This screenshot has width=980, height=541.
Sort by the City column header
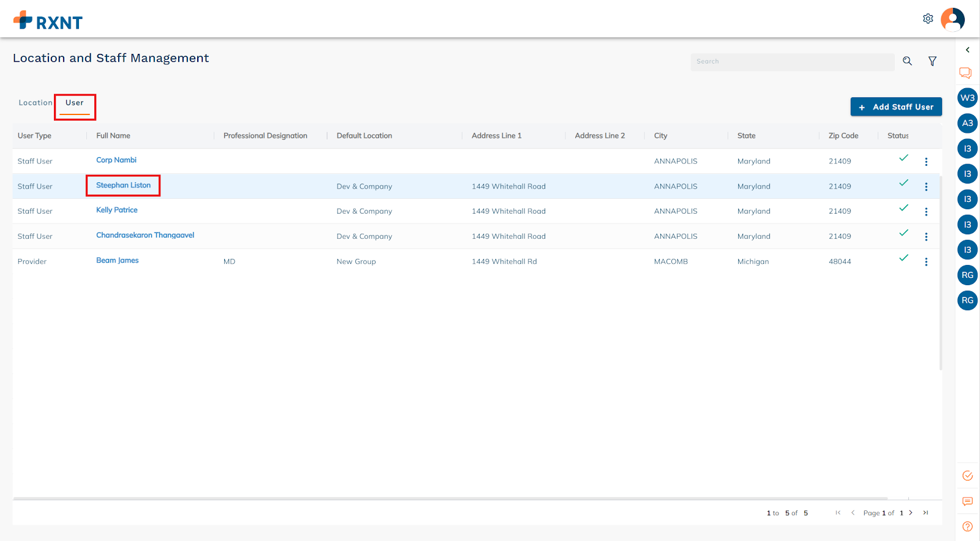tap(660, 136)
